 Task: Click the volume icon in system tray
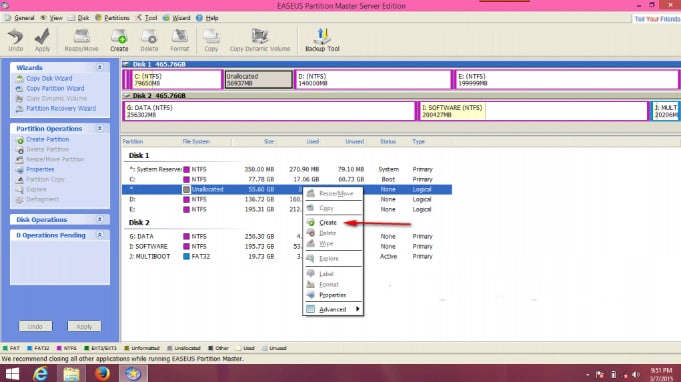pos(636,375)
